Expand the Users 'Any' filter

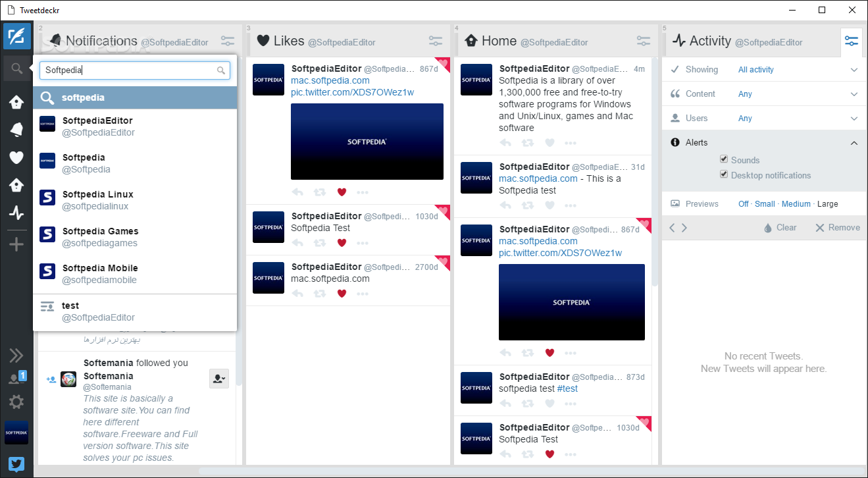(764, 119)
